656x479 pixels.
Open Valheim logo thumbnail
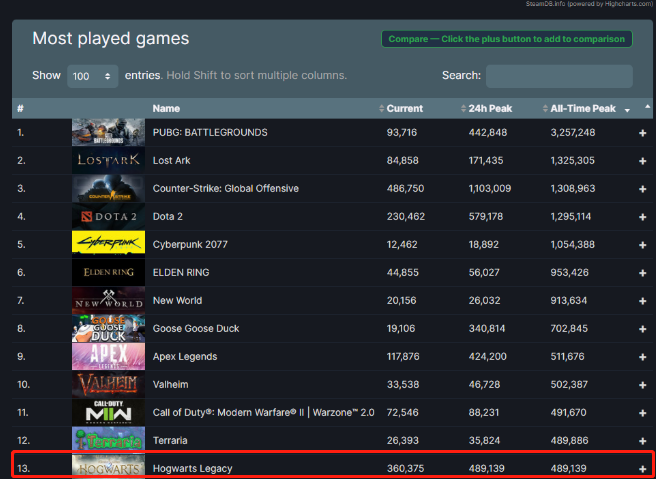point(108,384)
